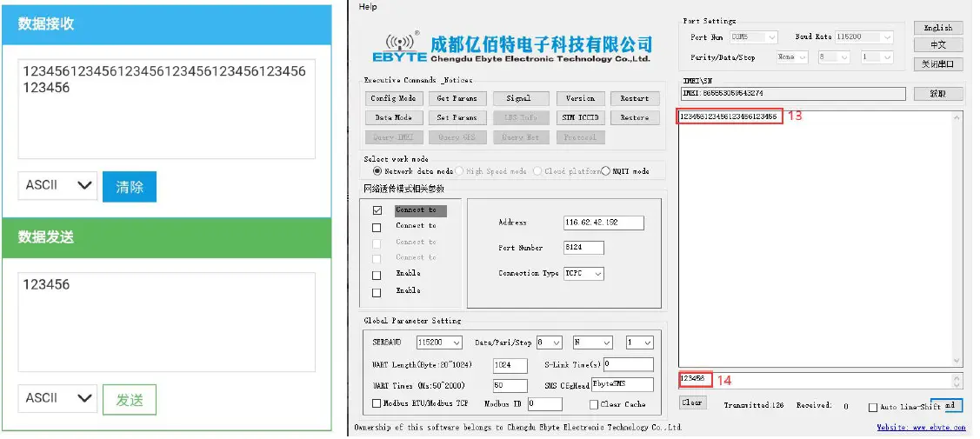
Task: Click the Modbus ID input field
Action: [x=545, y=404]
